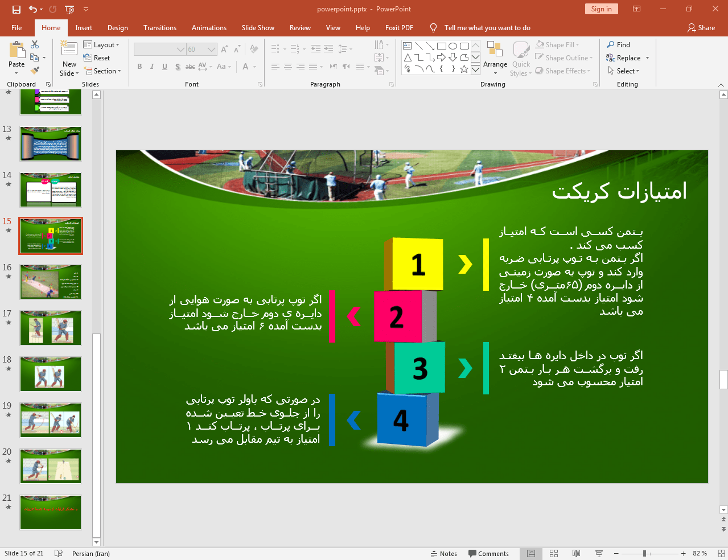
Task: Click the New Slide icon
Action: pyautogui.click(x=69, y=50)
